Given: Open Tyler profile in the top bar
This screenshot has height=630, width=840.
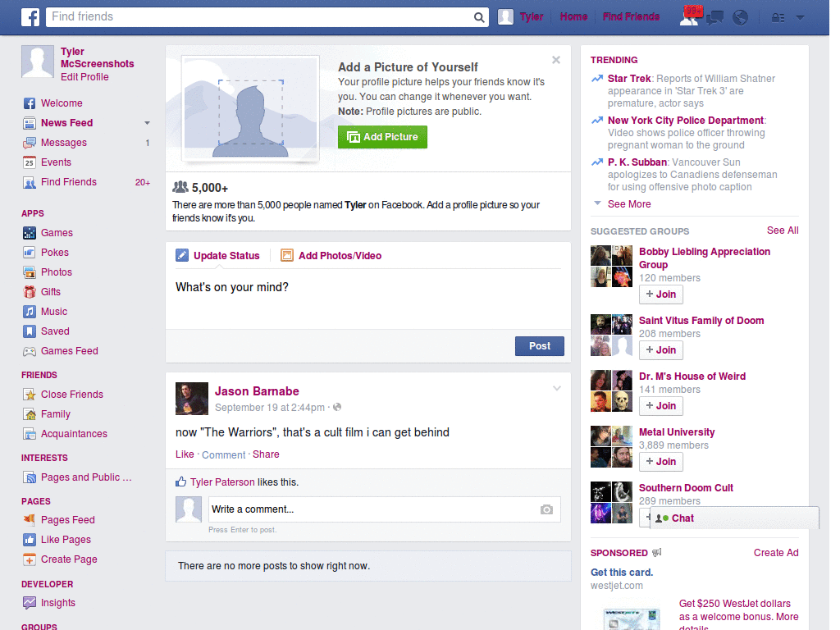Looking at the screenshot, I should point(521,17).
